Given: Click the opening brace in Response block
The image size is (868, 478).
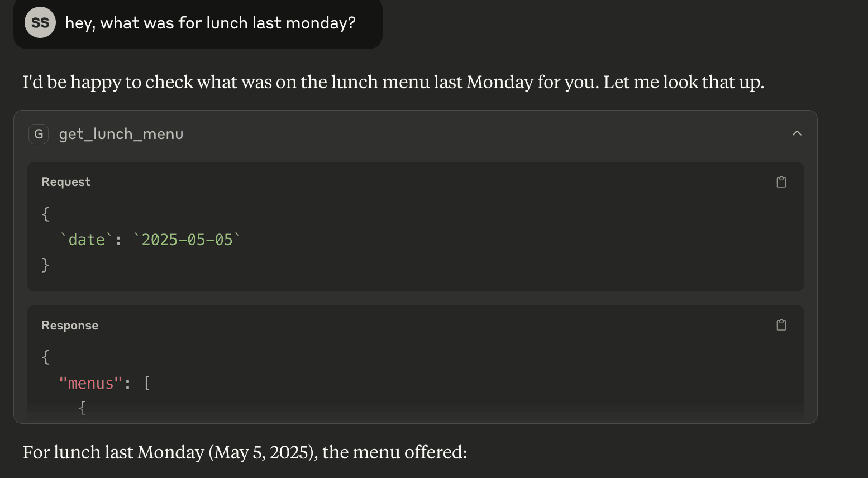Looking at the screenshot, I should [46, 357].
